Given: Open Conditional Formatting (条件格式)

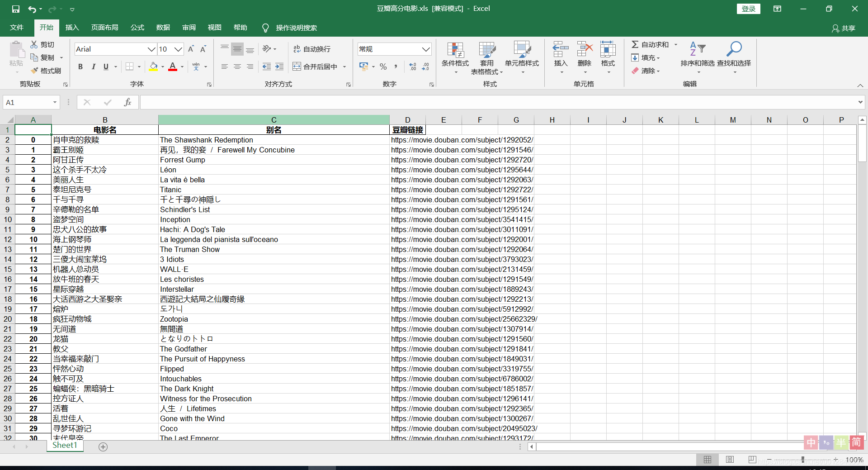Looking at the screenshot, I should 455,57.
